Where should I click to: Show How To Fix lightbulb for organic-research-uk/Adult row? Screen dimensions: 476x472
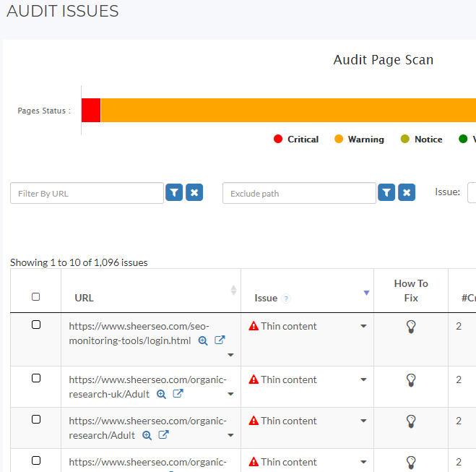411,380
